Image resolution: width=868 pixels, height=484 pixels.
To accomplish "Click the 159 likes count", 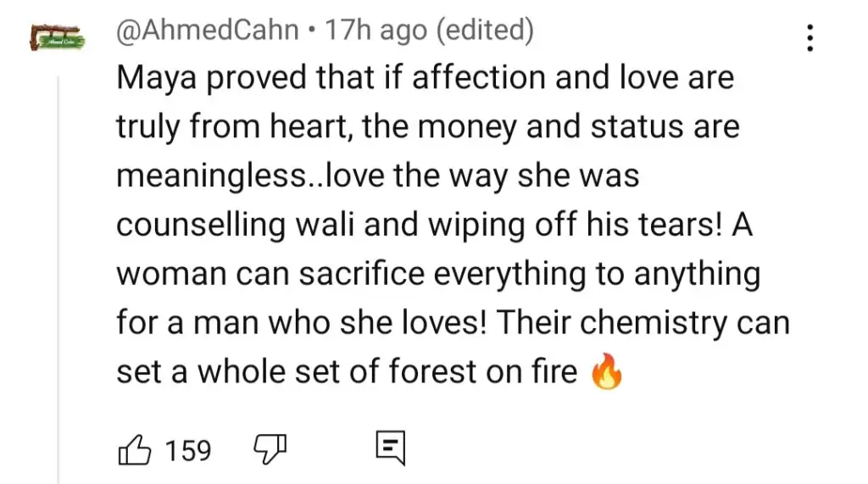I will tap(188, 450).
